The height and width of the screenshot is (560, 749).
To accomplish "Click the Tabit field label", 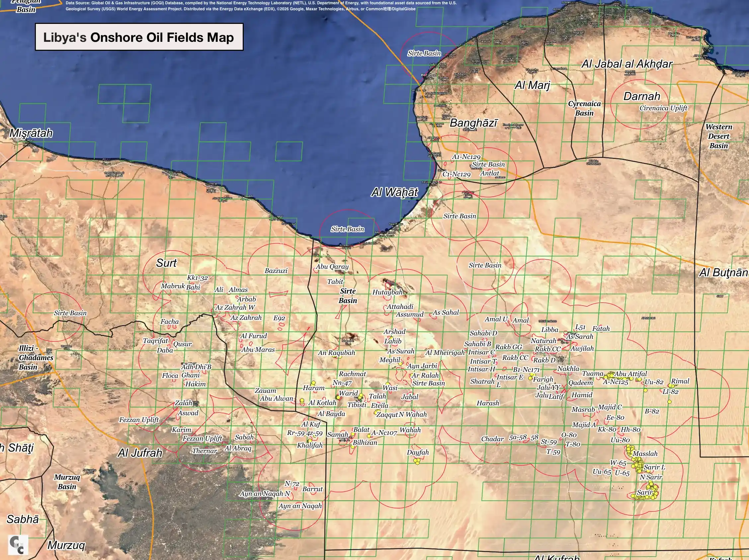I will click(x=335, y=282).
